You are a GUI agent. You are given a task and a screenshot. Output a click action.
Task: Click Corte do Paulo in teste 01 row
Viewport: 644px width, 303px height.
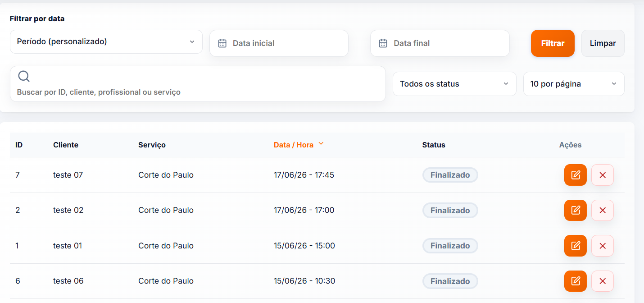(x=166, y=246)
